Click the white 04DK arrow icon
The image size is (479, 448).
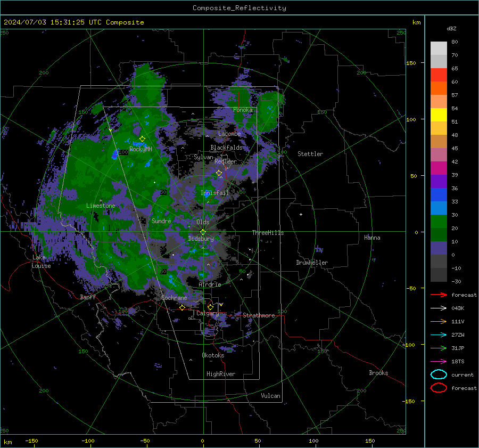[439, 308]
